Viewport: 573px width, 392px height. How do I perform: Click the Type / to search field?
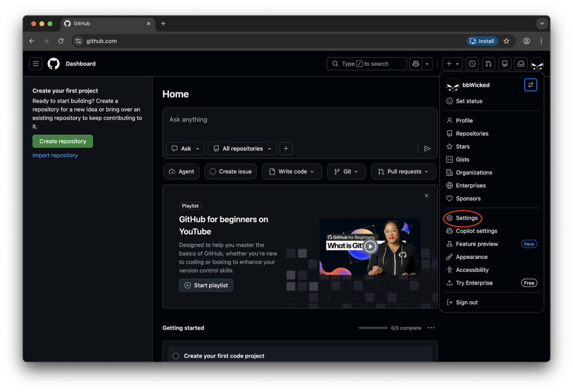[367, 64]
